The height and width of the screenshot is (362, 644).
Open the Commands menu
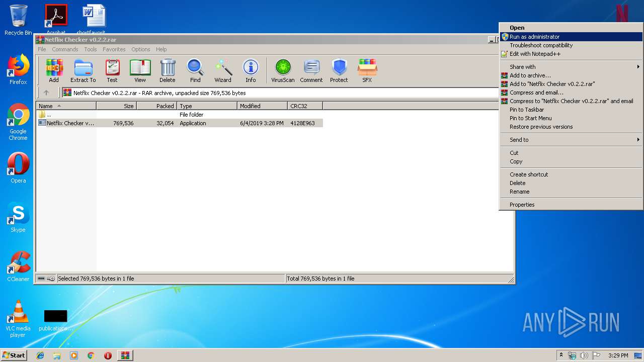[x=65, y=49]
